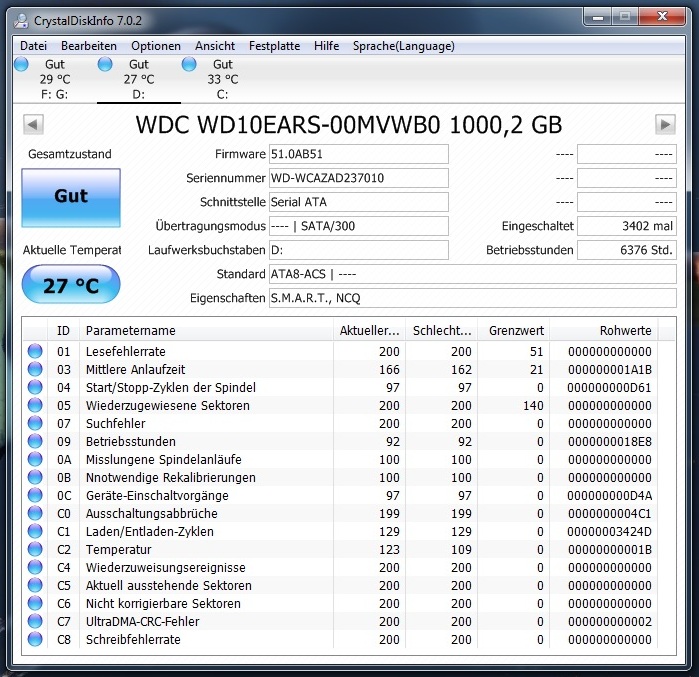Click the Grenzwert column header
The width and height of the screenshot is (699, 677).
[x=514, y=331]
